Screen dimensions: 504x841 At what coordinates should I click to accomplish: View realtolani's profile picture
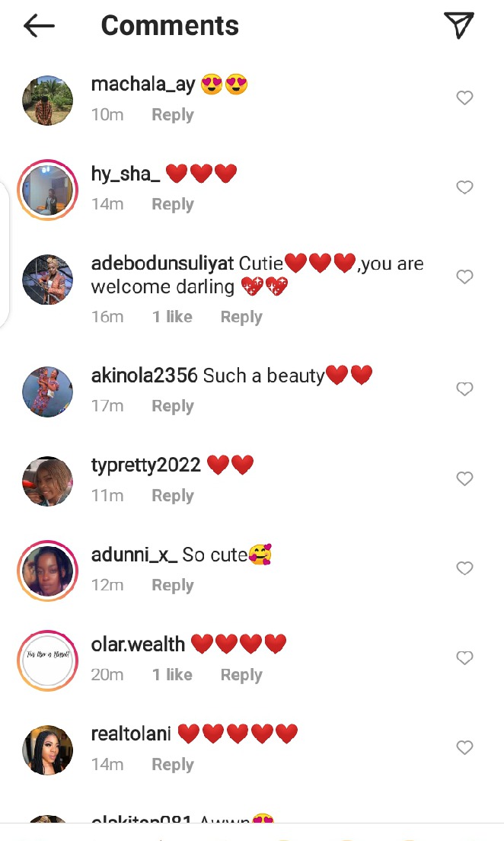click(x=48, y=750)
